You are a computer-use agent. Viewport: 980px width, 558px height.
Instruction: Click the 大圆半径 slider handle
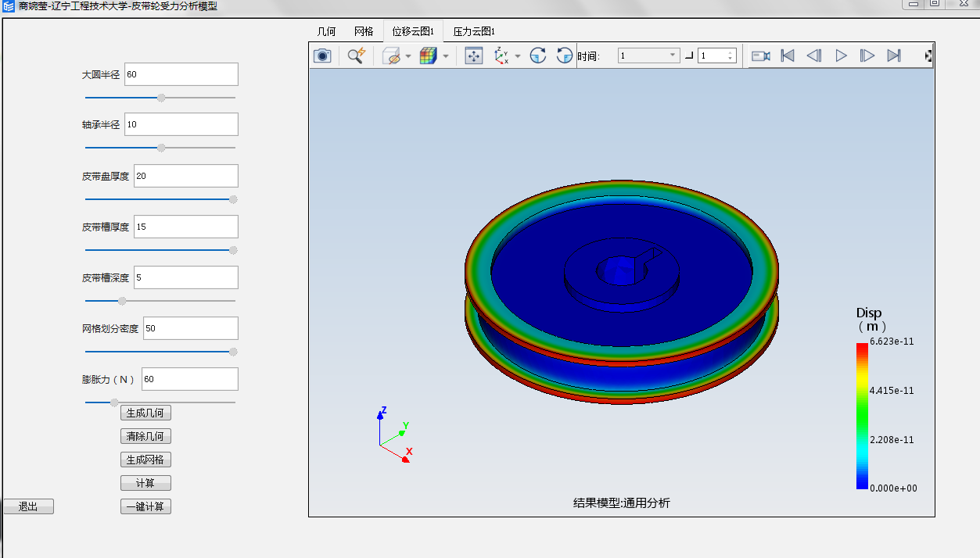click(161, 98)
